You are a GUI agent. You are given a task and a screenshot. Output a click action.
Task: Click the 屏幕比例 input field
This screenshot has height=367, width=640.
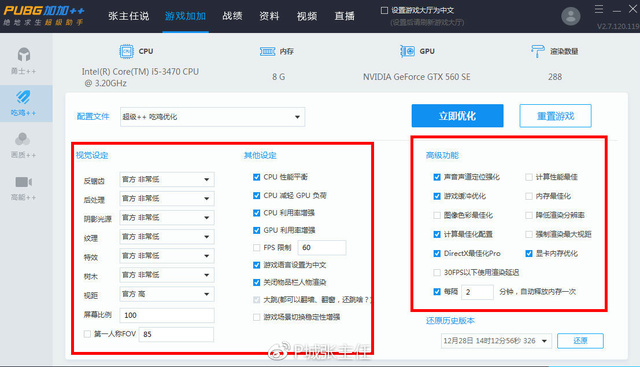tap(167, 315)
